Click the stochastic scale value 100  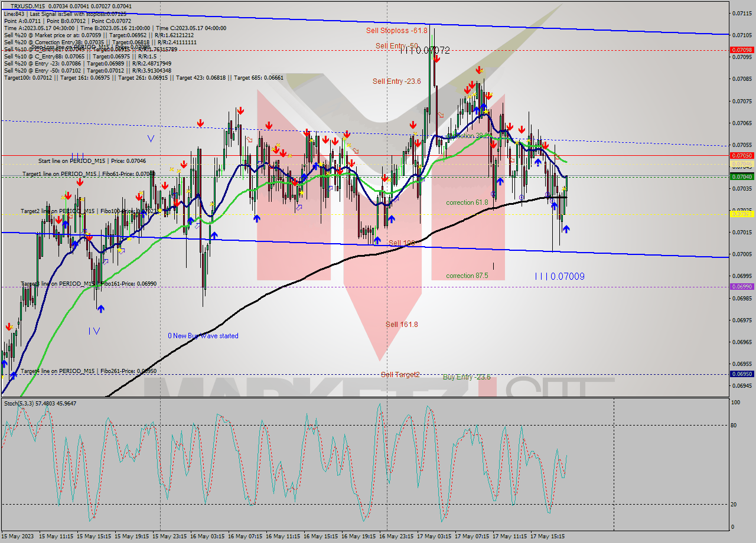pyautogui.click(x=735, y=403)
